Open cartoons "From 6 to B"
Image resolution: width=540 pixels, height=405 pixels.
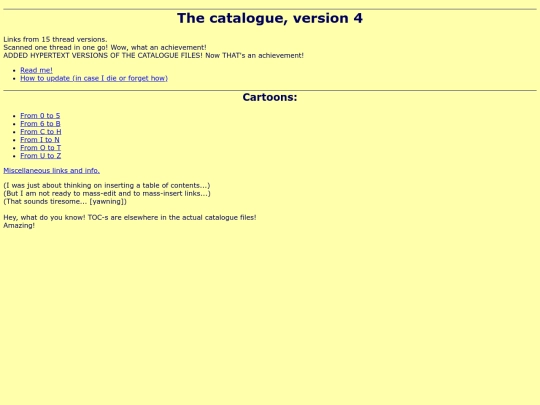coord(40,124)
